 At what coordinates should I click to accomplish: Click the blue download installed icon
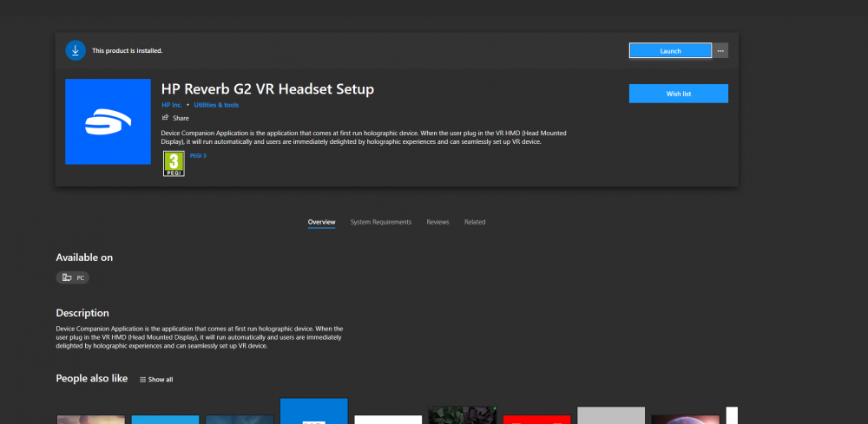pyautogui.click(x=76, y=50)
